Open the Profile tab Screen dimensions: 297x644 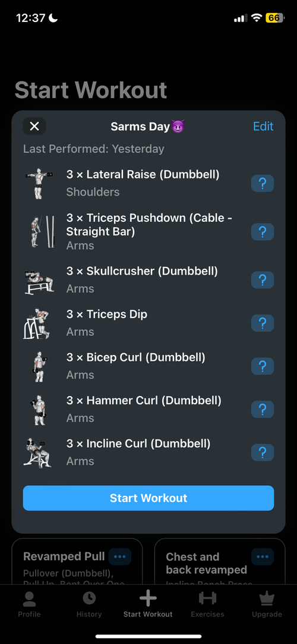tap(30, 604)
